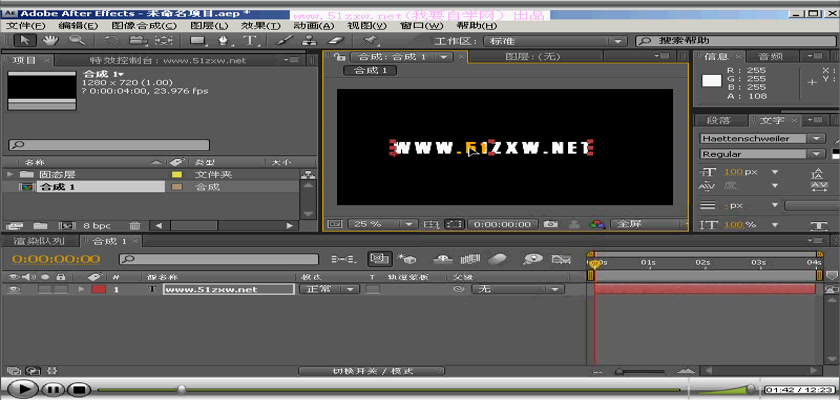Select the Rotation tool

[x=112, y=40]
